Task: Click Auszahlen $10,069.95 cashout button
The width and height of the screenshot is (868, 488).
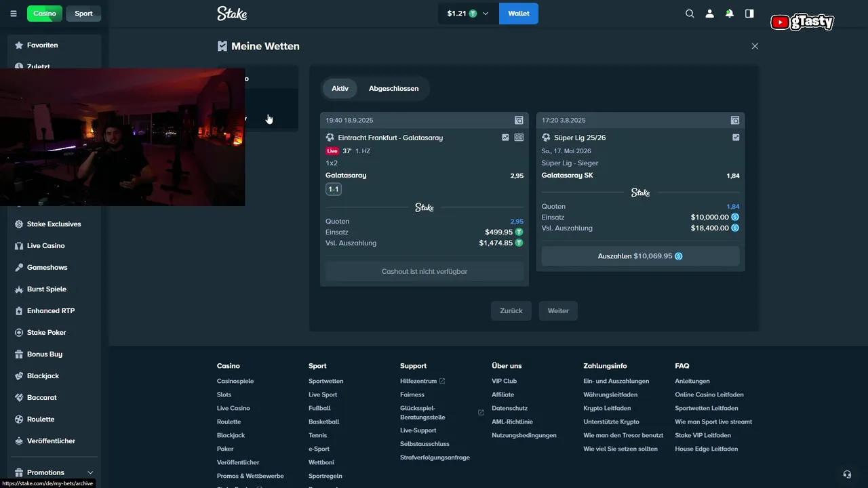Action: [x=640, y=256]
